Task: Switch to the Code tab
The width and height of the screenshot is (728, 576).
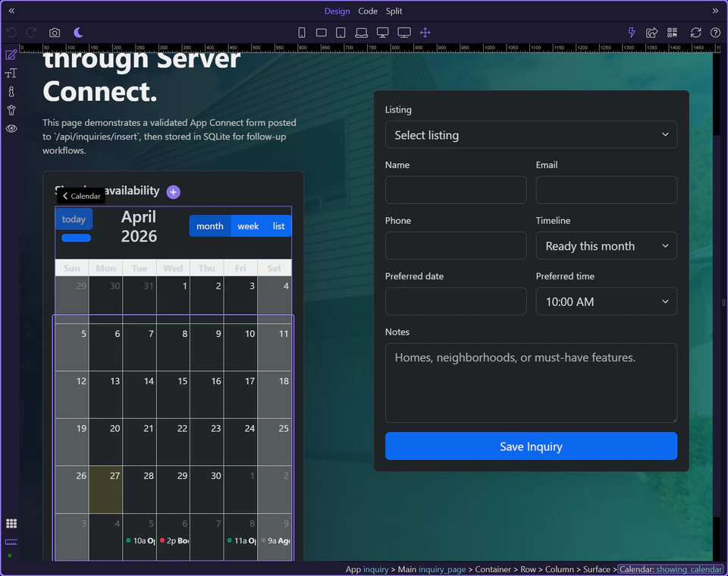Action: (368, 11)
